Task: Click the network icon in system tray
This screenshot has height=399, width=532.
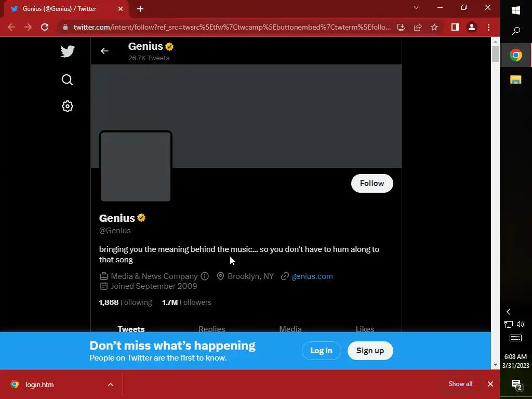Action: point(508,324)
